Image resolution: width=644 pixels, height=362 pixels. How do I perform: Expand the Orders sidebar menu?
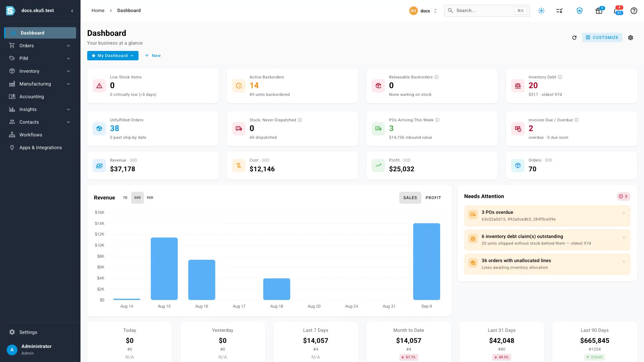click(x=40, y=46)
